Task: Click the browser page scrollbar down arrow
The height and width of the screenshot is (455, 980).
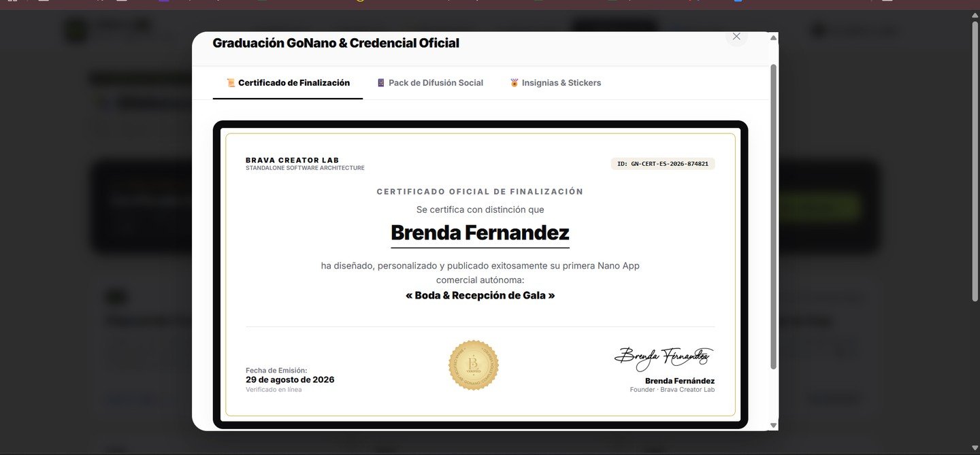Action: [x=975, y=449]
